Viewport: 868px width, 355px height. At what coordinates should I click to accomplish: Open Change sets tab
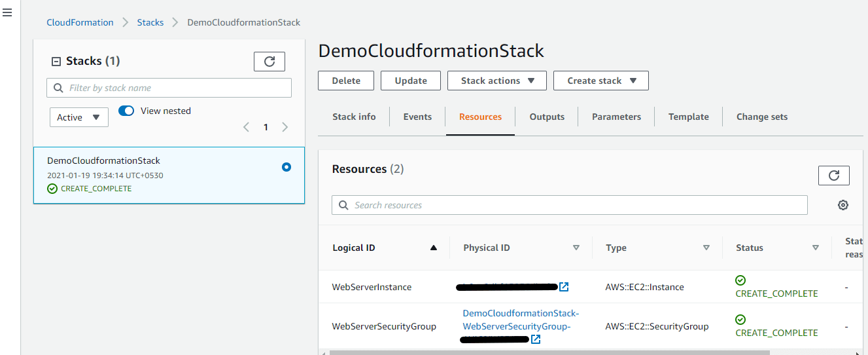coord(762,117)
